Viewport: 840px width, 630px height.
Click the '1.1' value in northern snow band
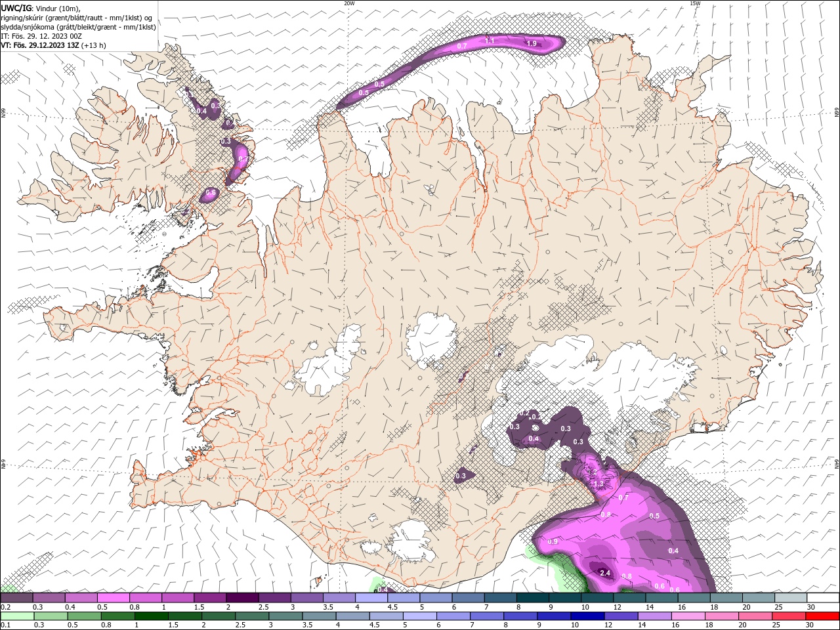[490, 41]
